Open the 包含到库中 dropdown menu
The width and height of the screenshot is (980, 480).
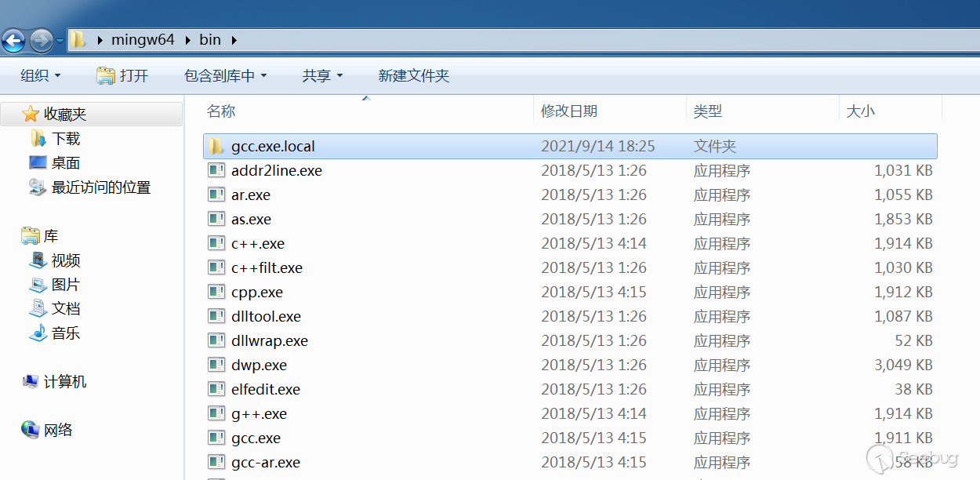click(226, 76)
